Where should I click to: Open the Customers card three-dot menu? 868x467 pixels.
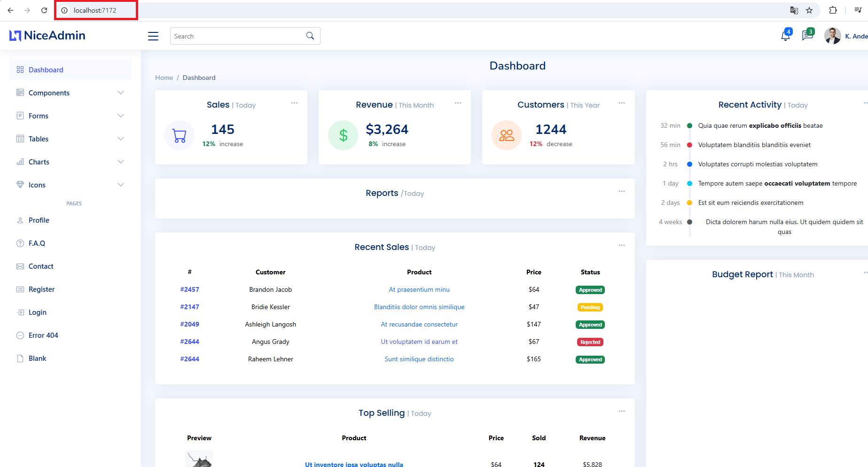click(621, 103)
